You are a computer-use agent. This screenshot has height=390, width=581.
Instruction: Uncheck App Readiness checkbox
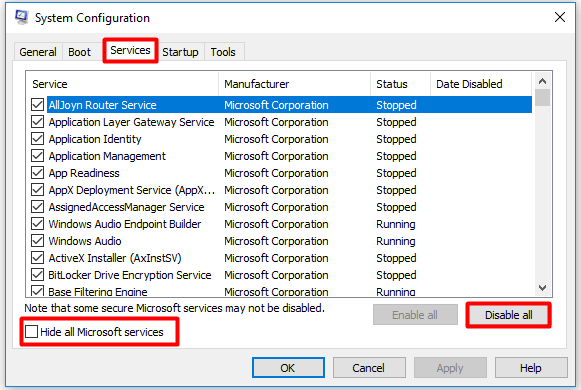click(x=37, y=173)
